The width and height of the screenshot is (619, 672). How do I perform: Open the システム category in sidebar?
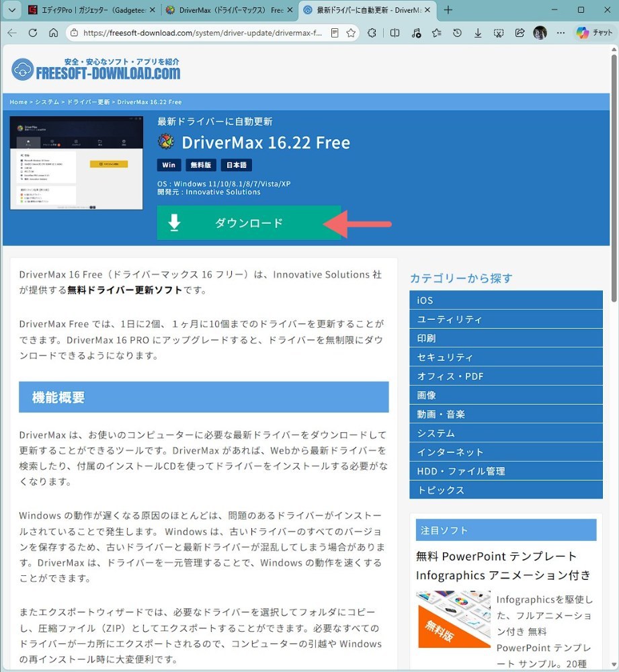506,433
